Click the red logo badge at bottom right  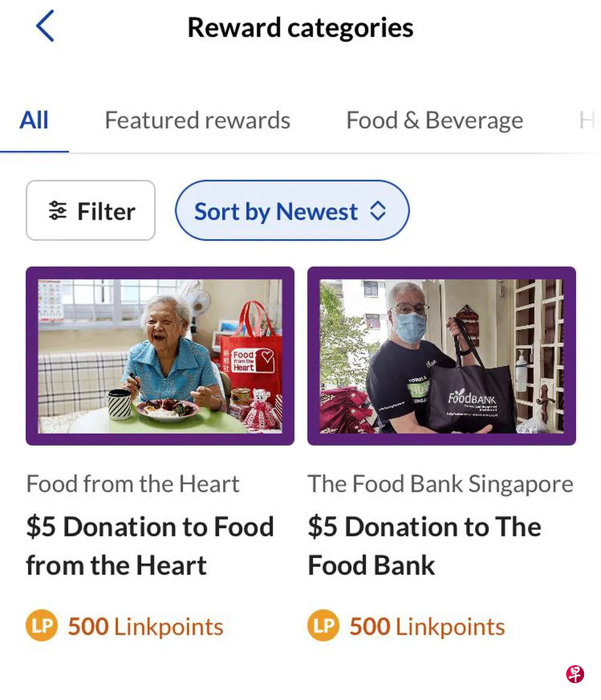click(575, 674)
